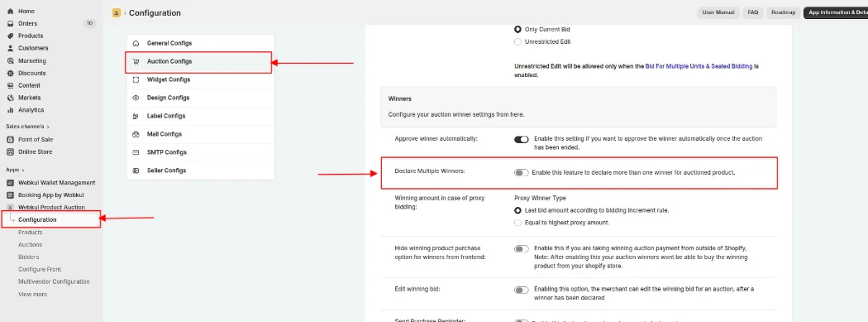Click the App Information & Details button
Screen dimensions: 868x322
click(836, 12)
